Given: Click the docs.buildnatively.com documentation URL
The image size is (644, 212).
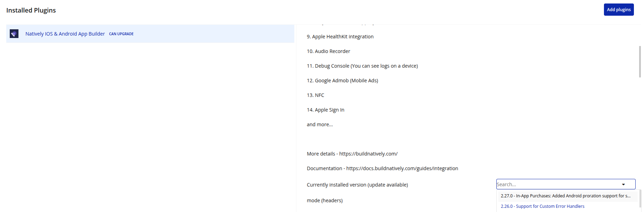Looking at the screenshot, I should click(402, 168).
